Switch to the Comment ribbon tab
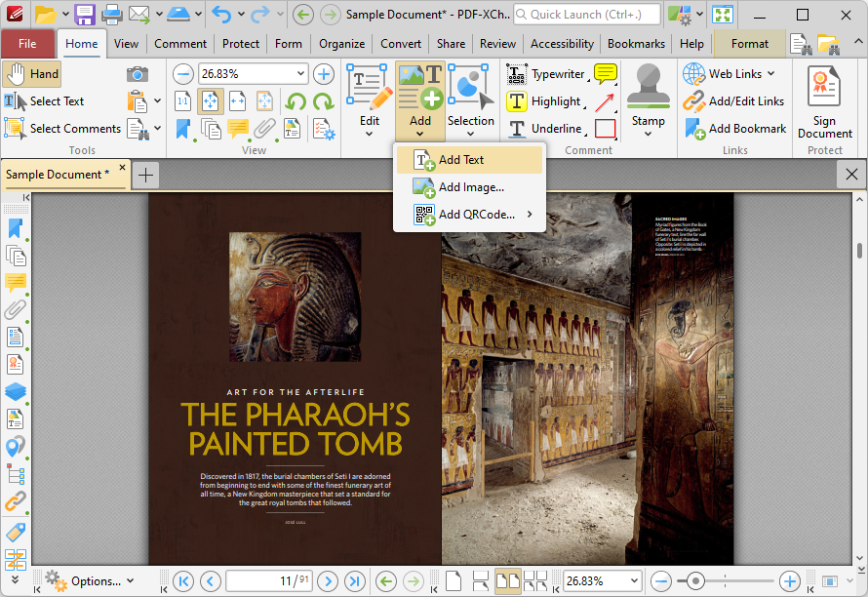The image size is (868, 597). pyautogui.click(x=179, y=44)
